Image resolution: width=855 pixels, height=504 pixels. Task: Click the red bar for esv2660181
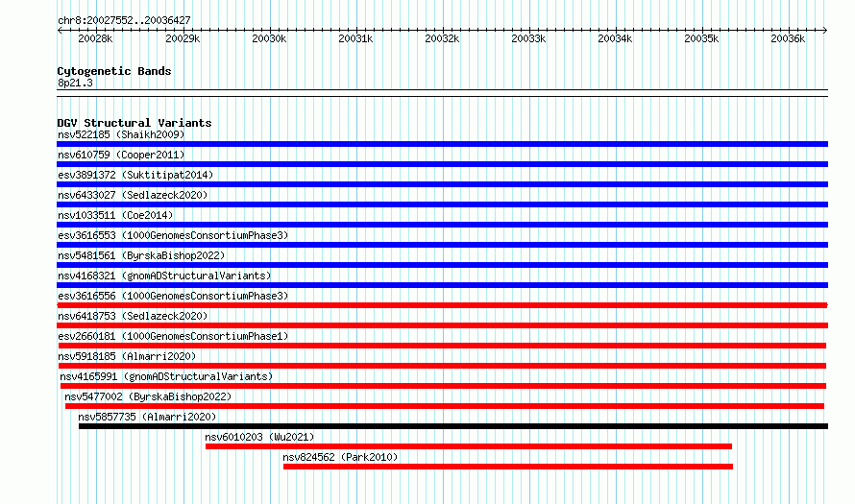[x=442, y=346]
